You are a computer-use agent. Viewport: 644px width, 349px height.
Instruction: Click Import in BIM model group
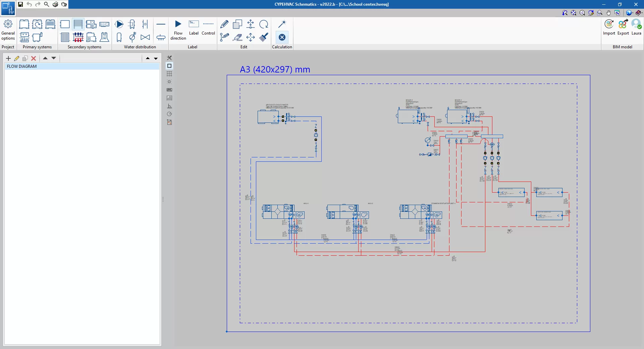(x=609, y=24)
